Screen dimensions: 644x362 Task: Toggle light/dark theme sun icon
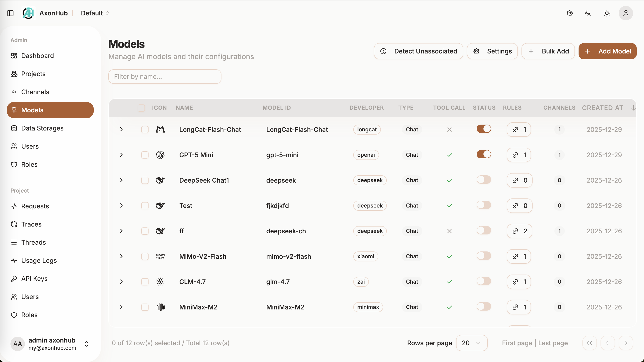(x=607, y=13)
